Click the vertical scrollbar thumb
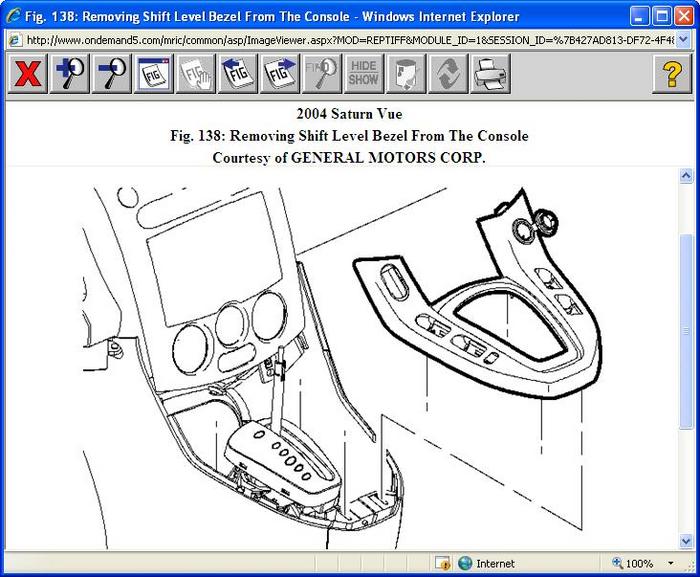700x577 pixels. [x=686, y=331]
